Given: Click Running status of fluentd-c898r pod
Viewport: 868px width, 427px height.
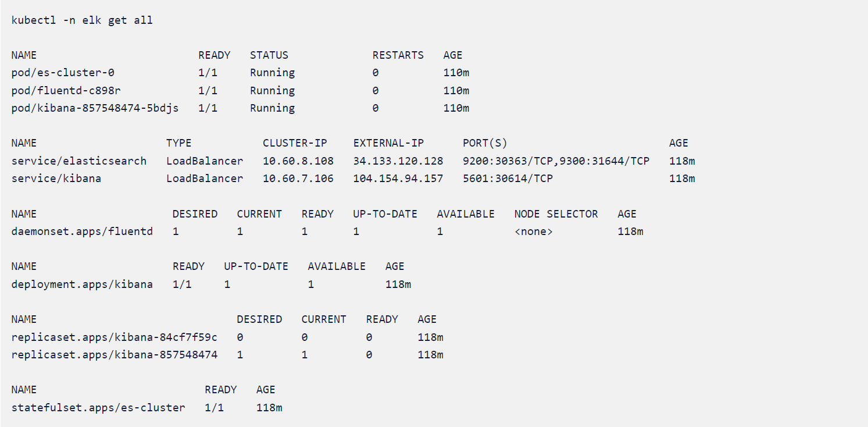Looking at the screenshot, I should pos(273,91).
